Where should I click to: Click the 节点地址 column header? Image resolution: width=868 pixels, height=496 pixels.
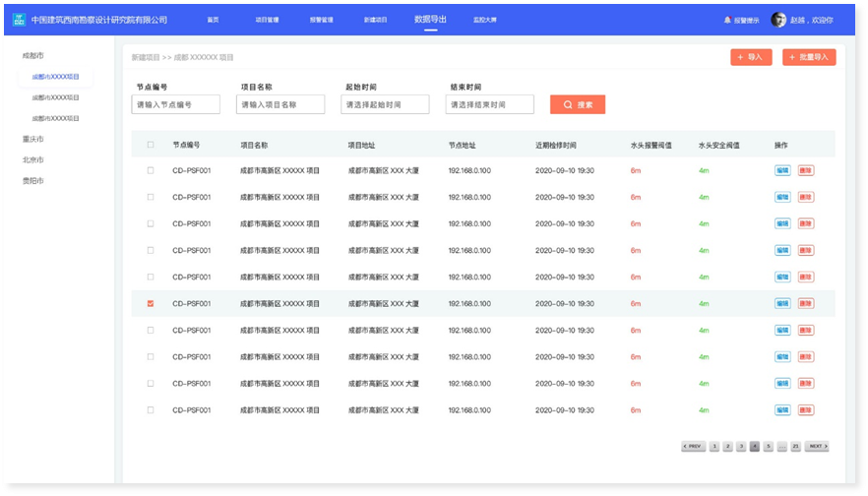463,145
